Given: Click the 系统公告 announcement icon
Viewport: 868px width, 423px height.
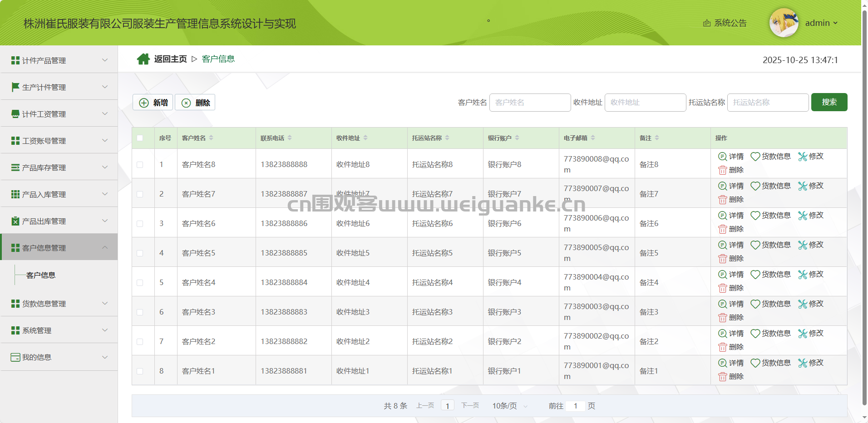Looking at the screenshot, I should pyautogui.click(x=707, y=23).
